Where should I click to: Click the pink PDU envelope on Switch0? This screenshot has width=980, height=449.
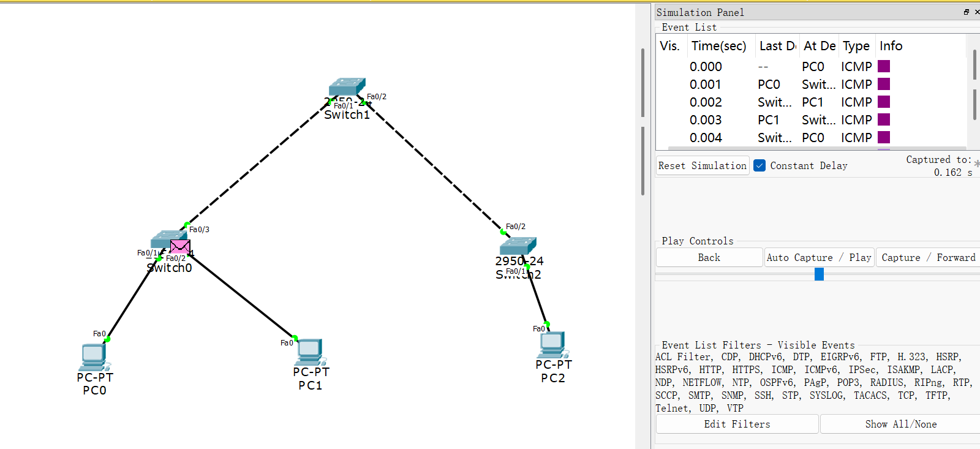[180, 247]
